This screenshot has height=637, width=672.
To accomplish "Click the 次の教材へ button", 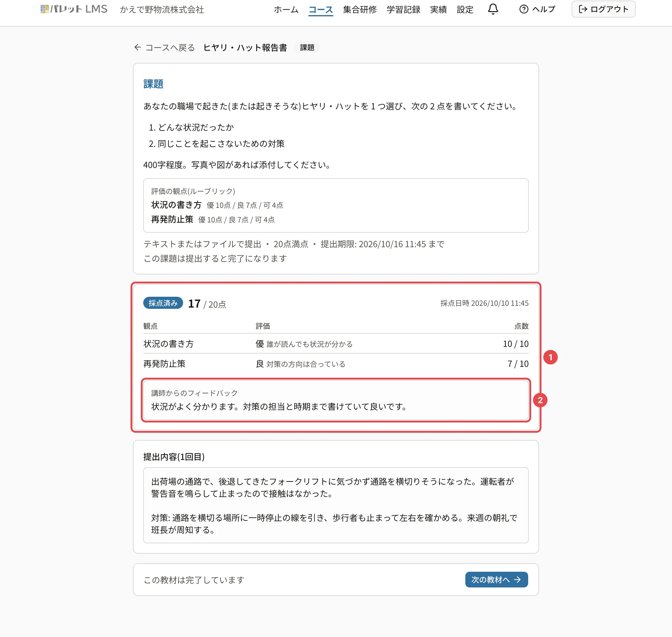I will [496, 580].
